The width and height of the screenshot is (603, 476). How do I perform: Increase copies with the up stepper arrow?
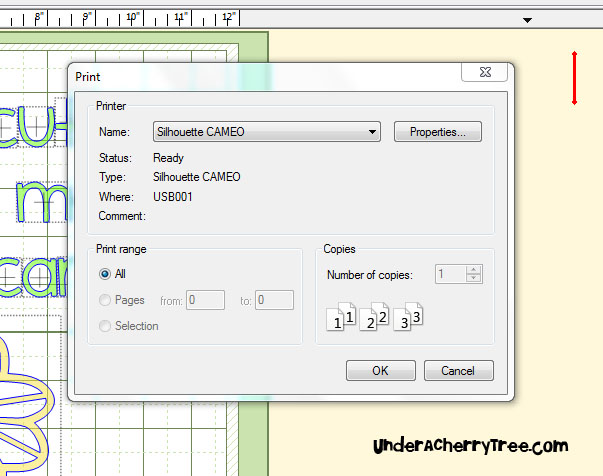[x=474, y=270]
